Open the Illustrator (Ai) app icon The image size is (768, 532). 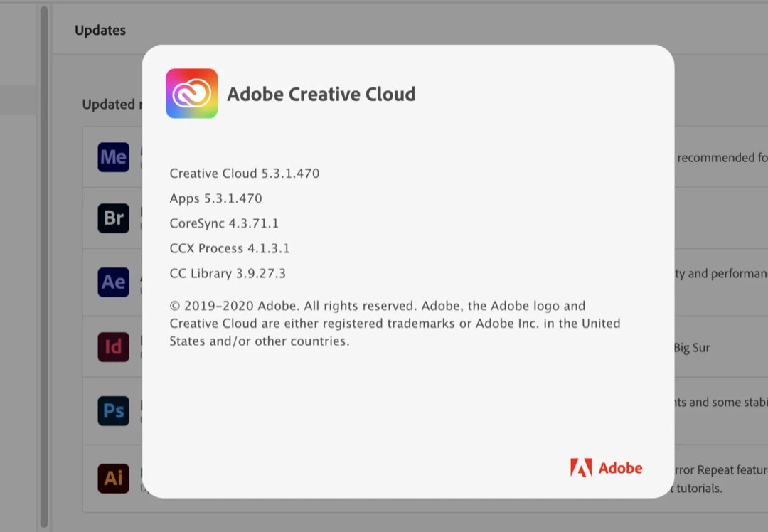[113, 478]
